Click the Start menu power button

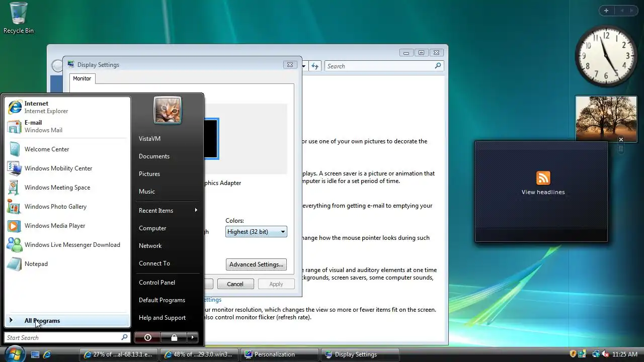click(x=147, y=337)
